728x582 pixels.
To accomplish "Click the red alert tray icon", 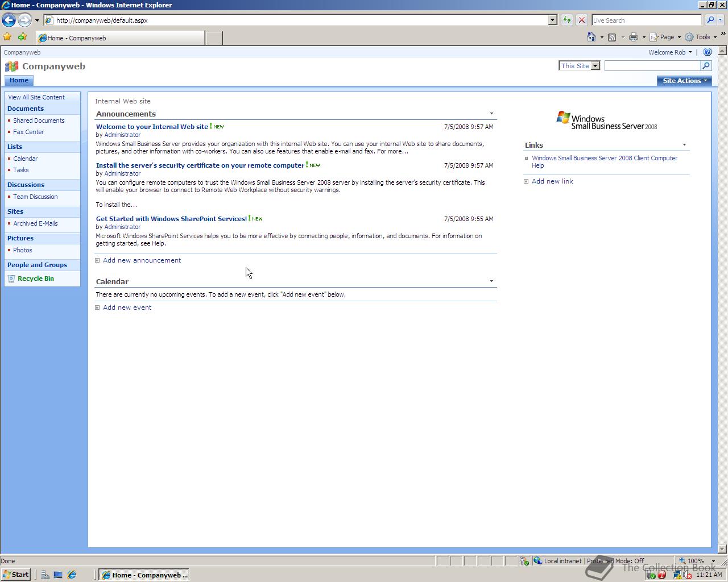I will point(661,575).
